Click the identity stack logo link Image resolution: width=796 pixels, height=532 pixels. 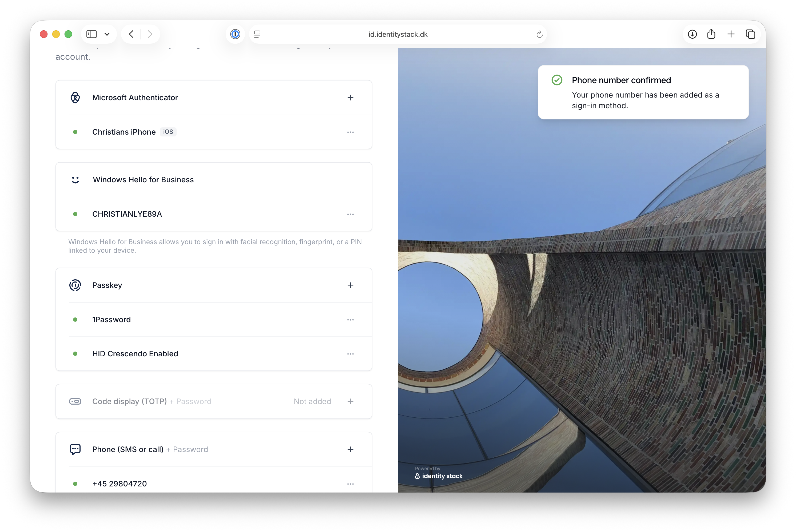[x=438, y=476]
